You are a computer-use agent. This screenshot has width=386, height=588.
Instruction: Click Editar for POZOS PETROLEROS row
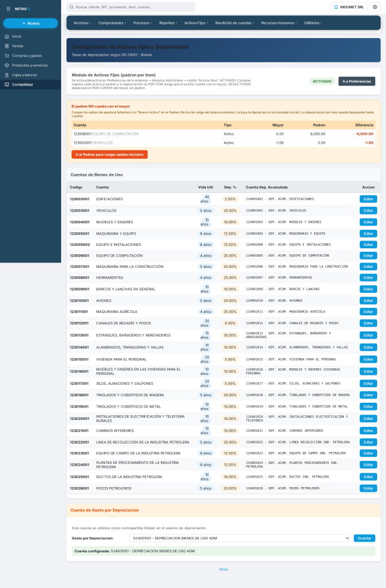pyautogui.click(x=368, y=488)
